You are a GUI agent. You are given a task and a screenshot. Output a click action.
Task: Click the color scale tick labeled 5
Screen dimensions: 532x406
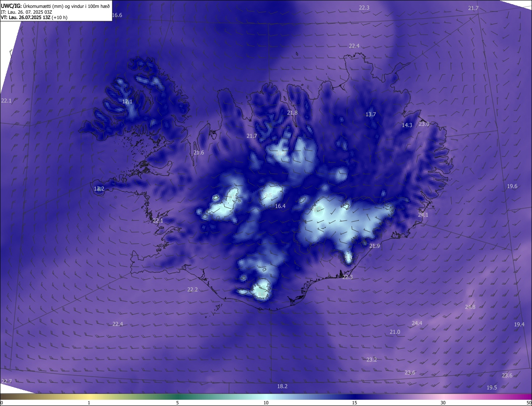tap(177, 403)
